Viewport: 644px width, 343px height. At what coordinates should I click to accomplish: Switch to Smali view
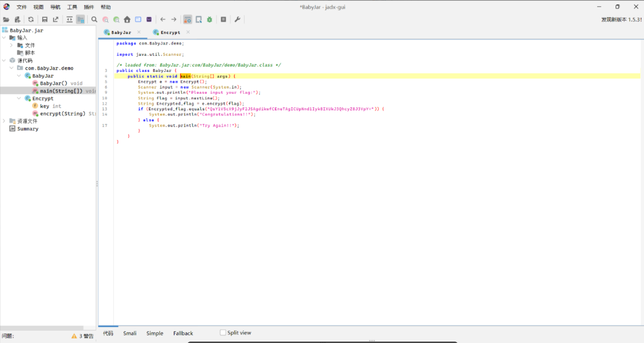[x=130, y=333]
